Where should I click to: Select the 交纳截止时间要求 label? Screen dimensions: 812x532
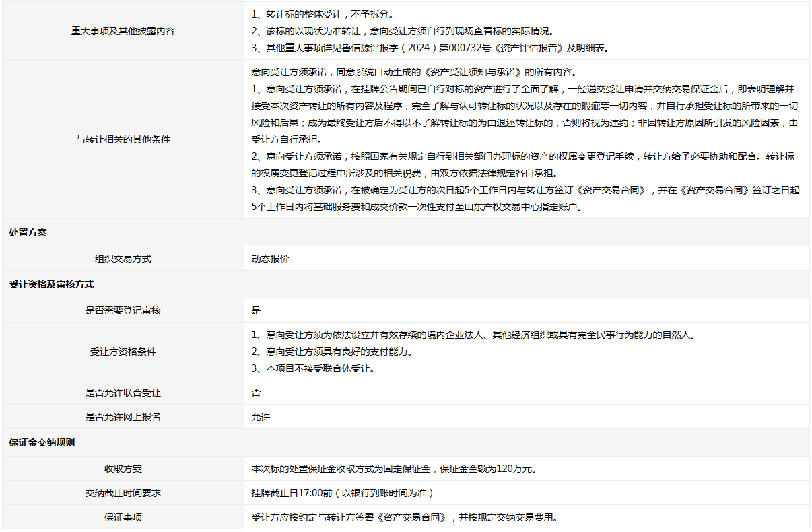coord(123,493)
